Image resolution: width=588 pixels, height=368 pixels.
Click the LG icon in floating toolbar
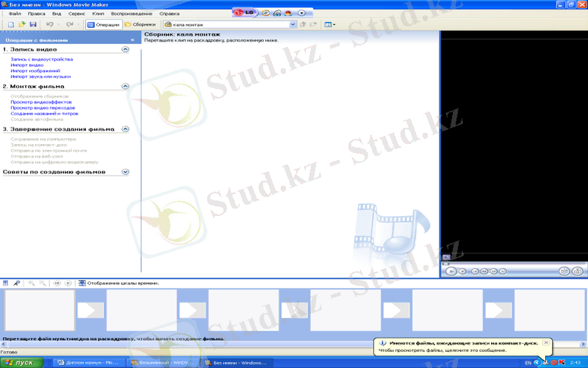(x=244, y=12)
